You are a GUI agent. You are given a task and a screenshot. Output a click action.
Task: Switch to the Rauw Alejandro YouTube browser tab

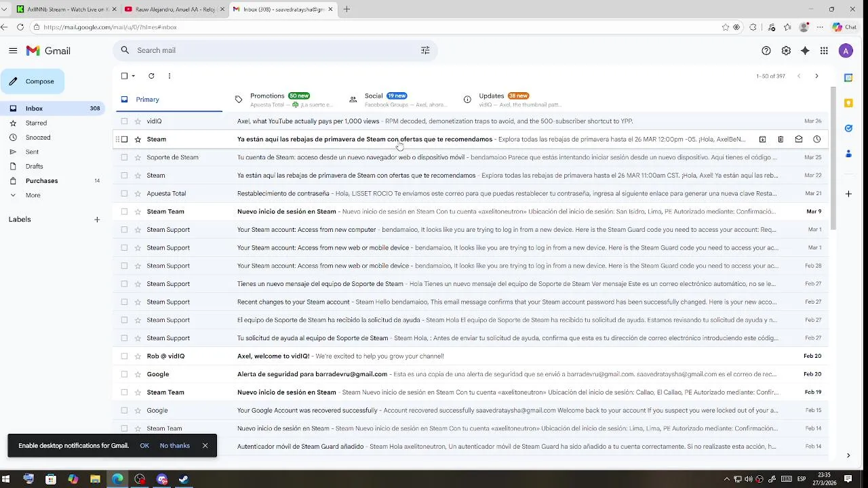click(174, 9)
